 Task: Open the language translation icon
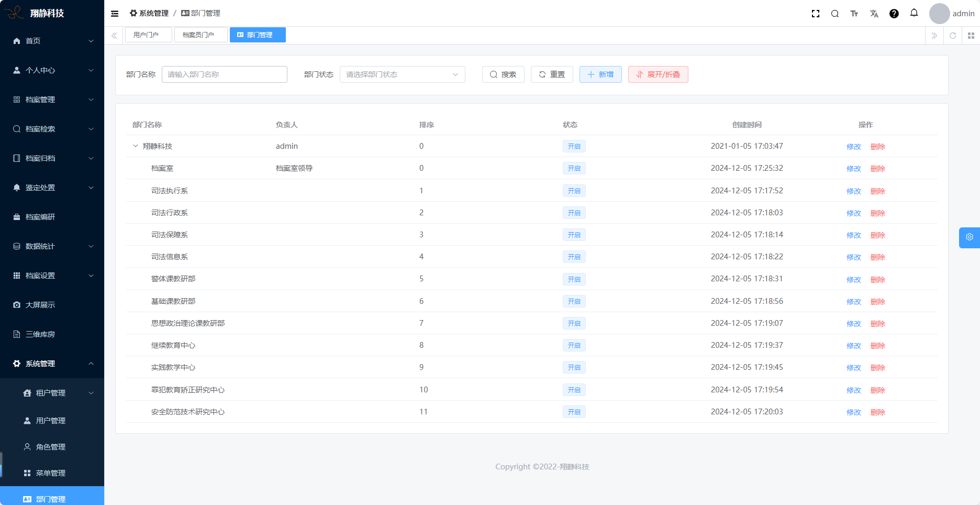pos(874,14)
